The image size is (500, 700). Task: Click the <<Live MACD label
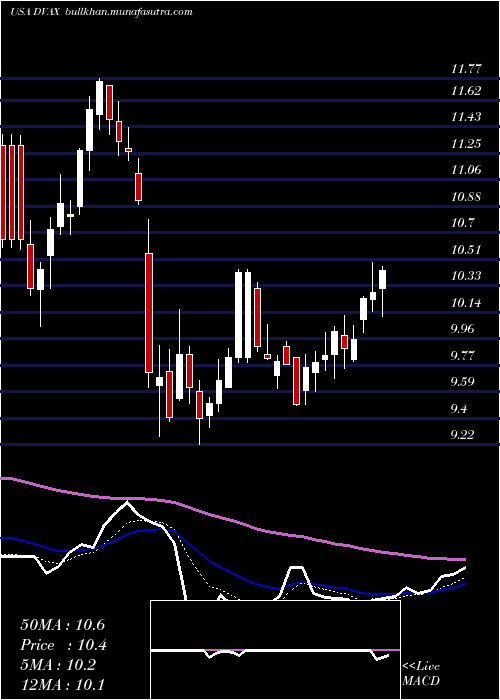tap(421, 673)
